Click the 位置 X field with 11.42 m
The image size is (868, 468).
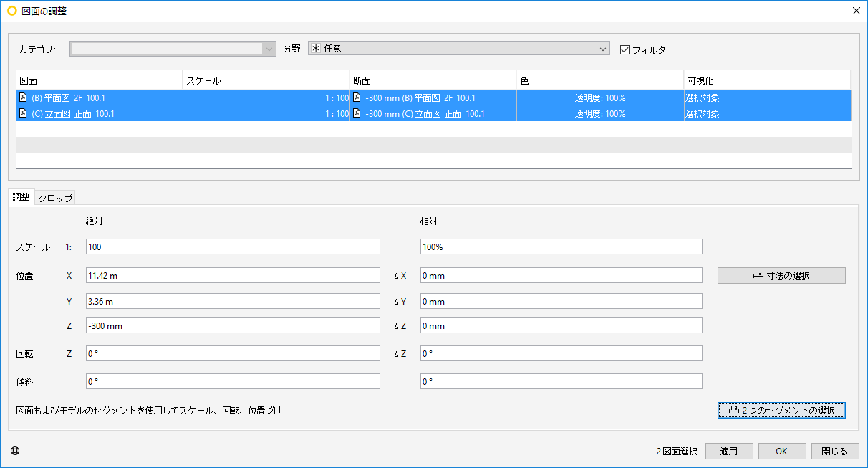pyautogui.click(x=233, y=275)
